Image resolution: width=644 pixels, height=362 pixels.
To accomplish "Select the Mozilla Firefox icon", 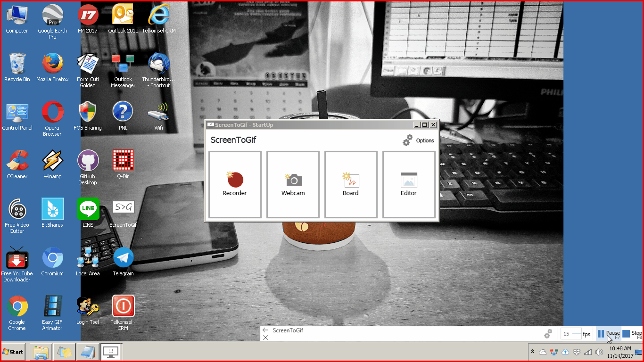I will tap(52, 68).
